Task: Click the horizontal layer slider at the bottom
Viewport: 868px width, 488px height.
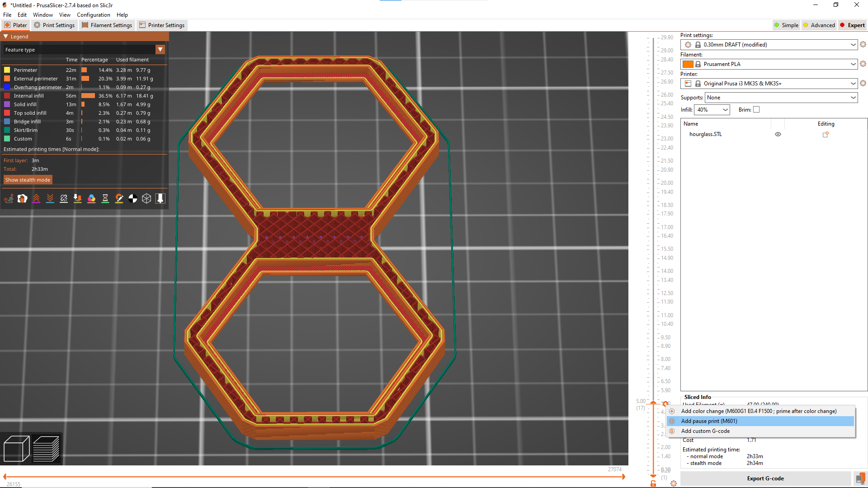Action: point(316,476)
